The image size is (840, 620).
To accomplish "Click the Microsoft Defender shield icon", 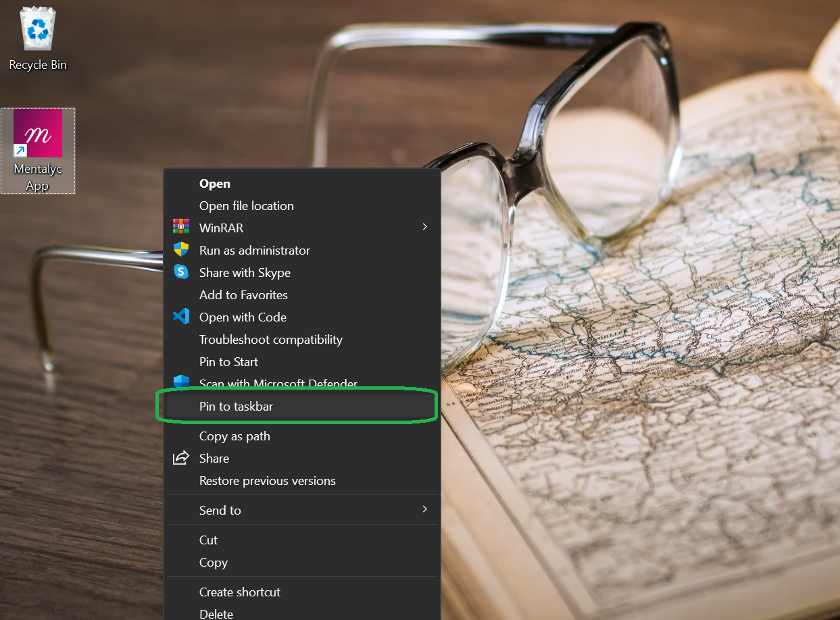I will click(x=181, y=382).
